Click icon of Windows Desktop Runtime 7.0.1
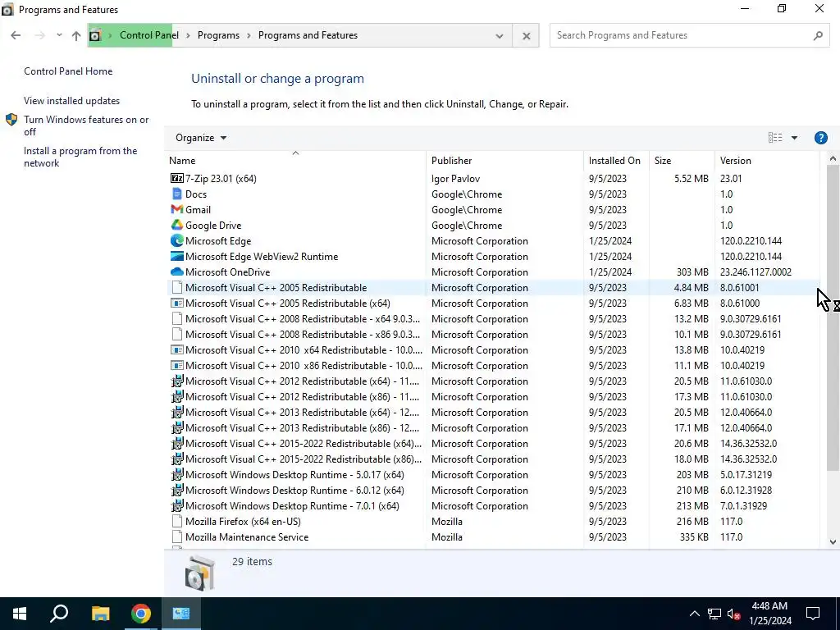The width and height of the screenshot is (840, 630). [177, 505]
